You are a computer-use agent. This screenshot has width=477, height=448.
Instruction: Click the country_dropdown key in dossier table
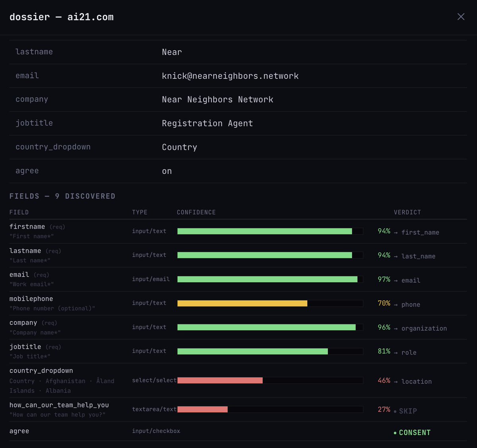click(x=53, y=147)
